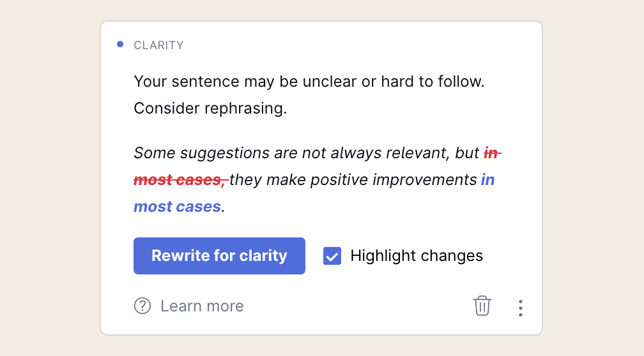Click the 'Consider rephrasing.' description line
This screenshot has height=356, width=644.
tap(210, 108)
